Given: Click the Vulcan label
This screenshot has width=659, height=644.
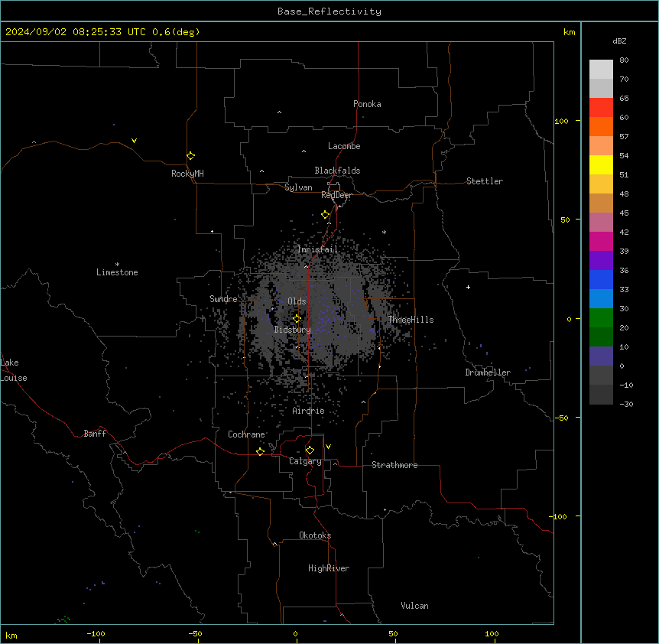Looking at the screenshot, I should point(415,606).
